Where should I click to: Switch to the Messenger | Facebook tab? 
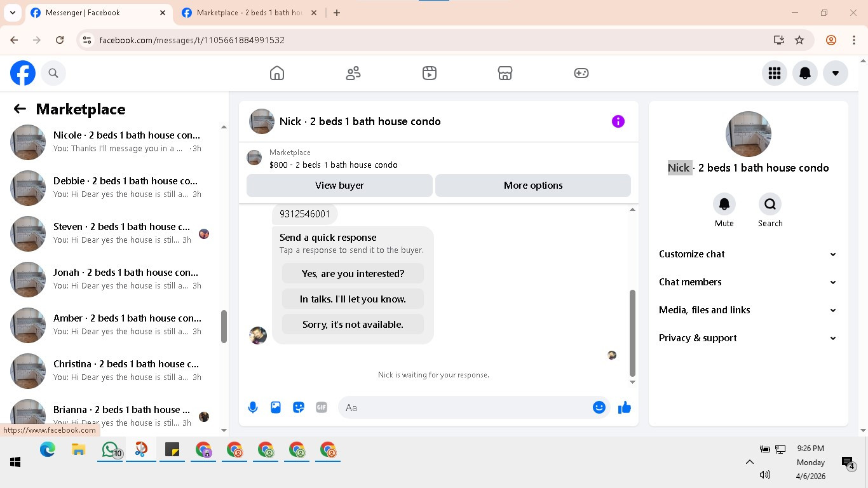coord(98,13)
